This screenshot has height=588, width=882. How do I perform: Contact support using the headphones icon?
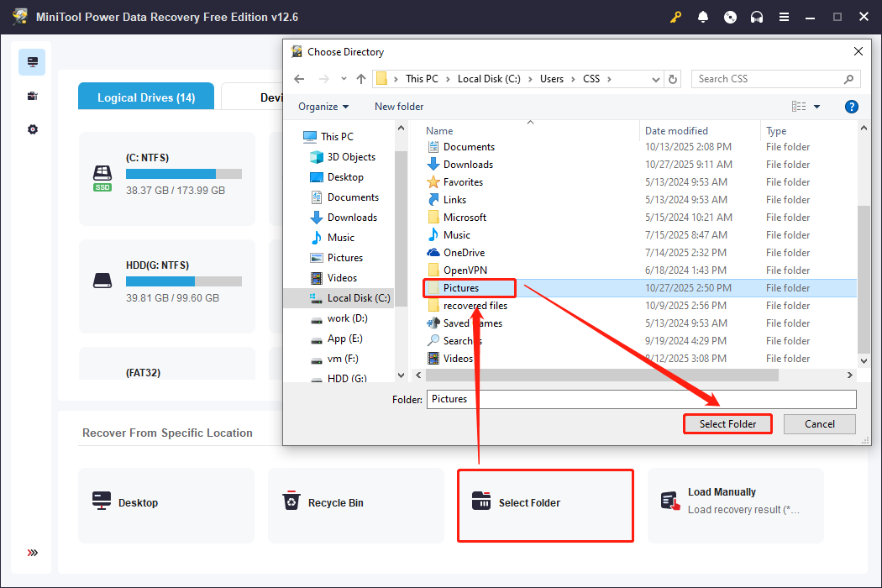click(x=757, y=16)
